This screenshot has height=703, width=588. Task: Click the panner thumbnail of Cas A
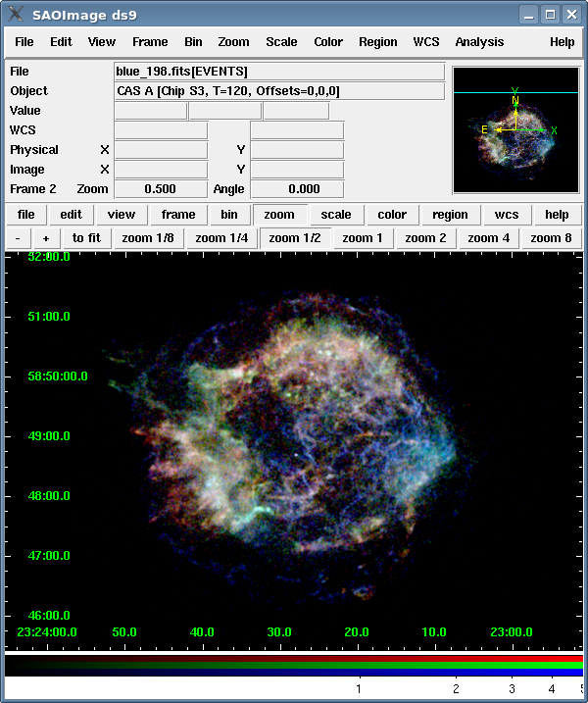coord(515,129)
